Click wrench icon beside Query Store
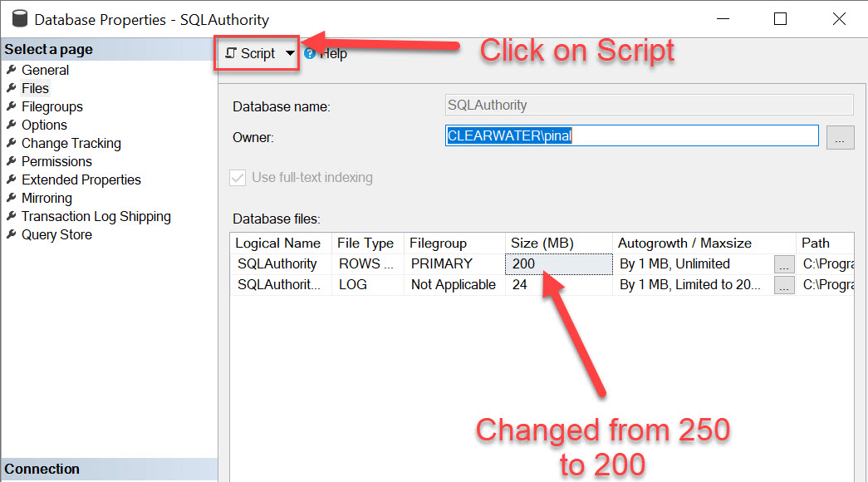Screen dimensions: 868x482 [x=11, y=234]
